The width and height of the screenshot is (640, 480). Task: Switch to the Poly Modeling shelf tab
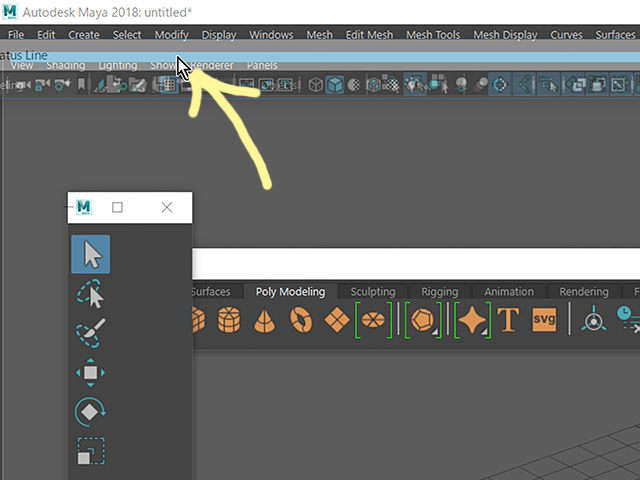(x=291, y=292)
